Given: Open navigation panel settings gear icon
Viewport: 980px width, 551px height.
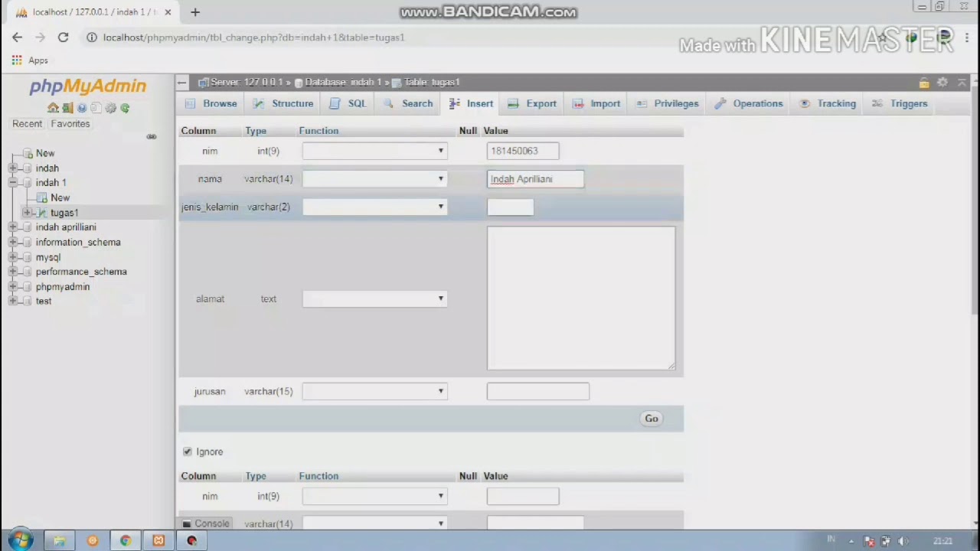Looking at the screenshot, I should 111,108.
